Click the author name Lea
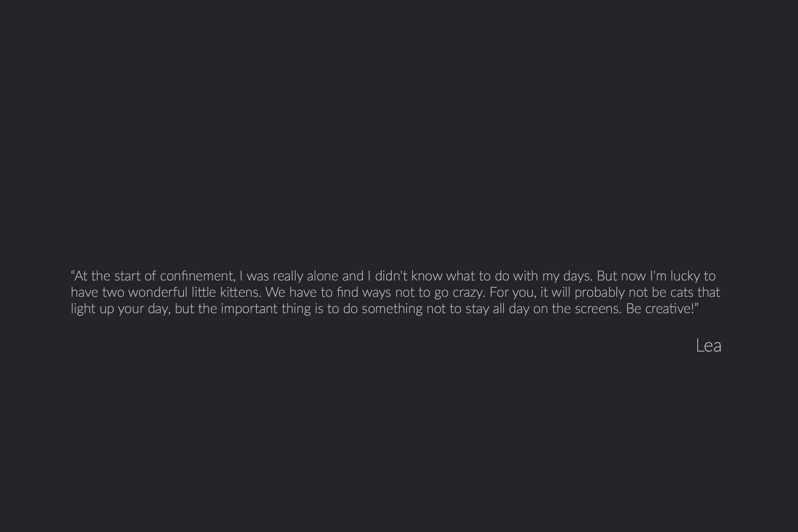798x532 pixels. point(708,346)
